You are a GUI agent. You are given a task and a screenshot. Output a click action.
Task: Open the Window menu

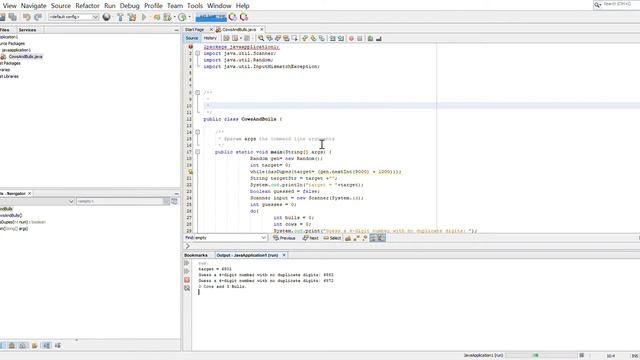(x=219, y=6)
